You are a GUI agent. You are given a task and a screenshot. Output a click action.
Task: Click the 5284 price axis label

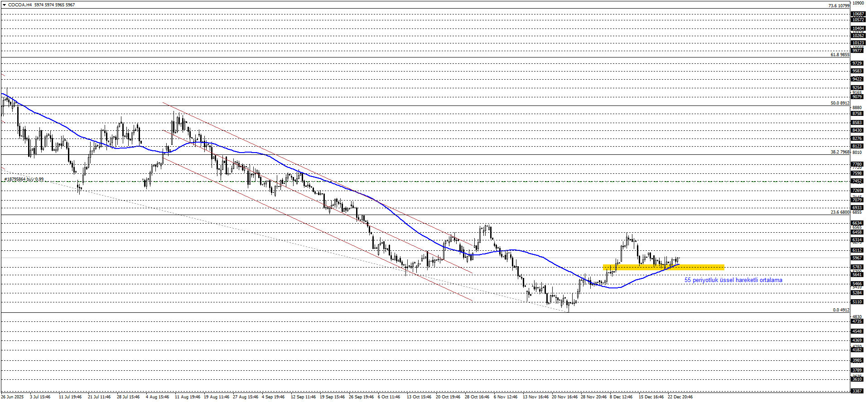click(858, 293)
